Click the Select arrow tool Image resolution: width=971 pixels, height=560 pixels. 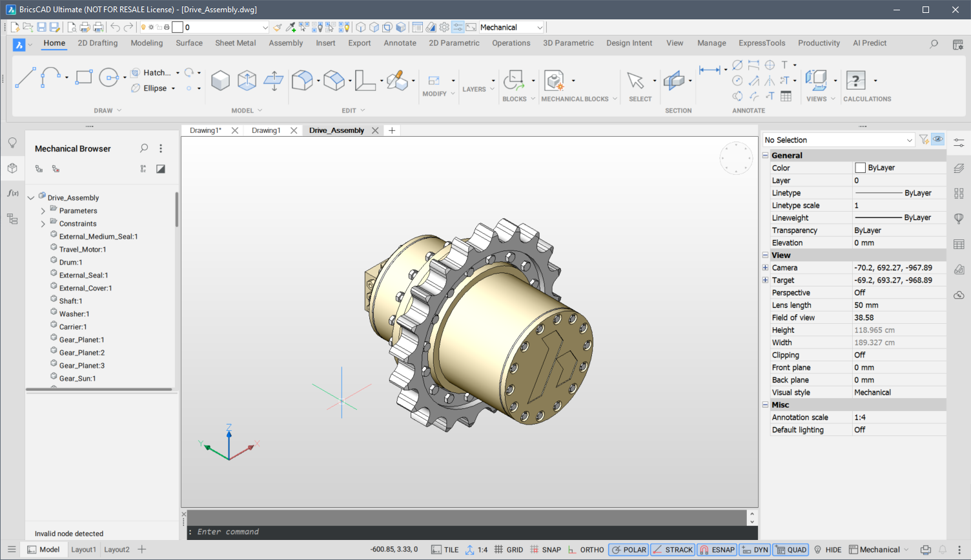pyautogui.click(x=635, y=81)
